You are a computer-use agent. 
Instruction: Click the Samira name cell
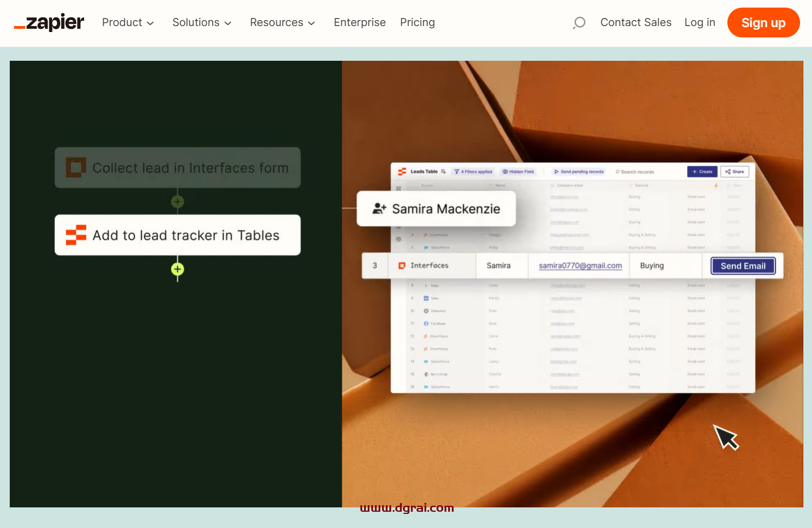pyautogui.click(x=502, y=265)
